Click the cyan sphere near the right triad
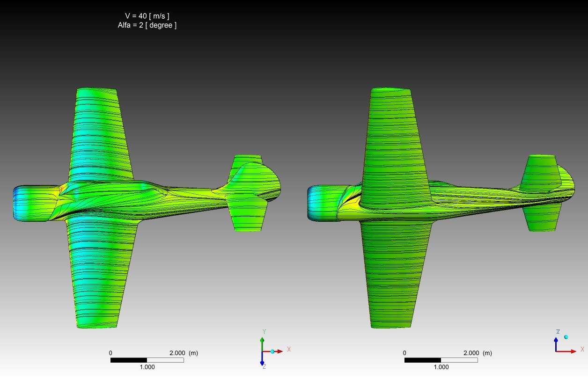Viewport: 588px width, 379px height. point(566,337)
